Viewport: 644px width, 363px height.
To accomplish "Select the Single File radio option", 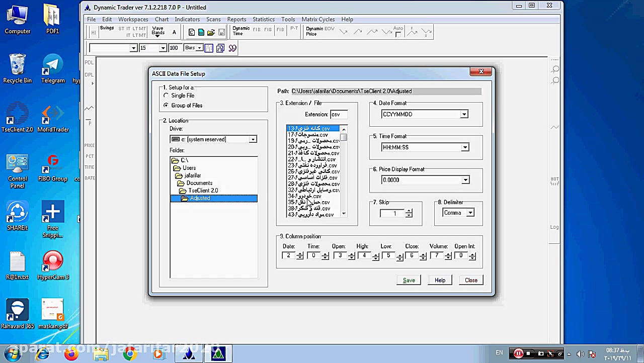I will pyautogui.click(x=167, y=96).
